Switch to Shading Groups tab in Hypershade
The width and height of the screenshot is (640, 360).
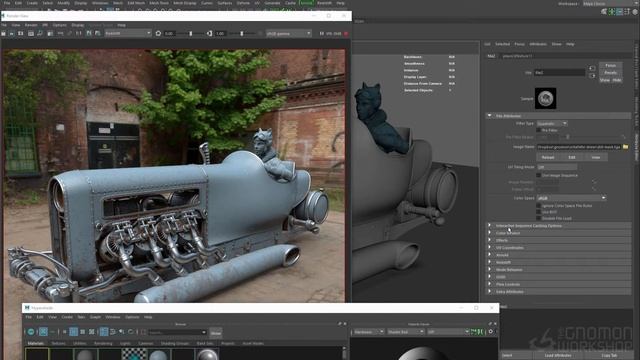(x=175, y=344)
